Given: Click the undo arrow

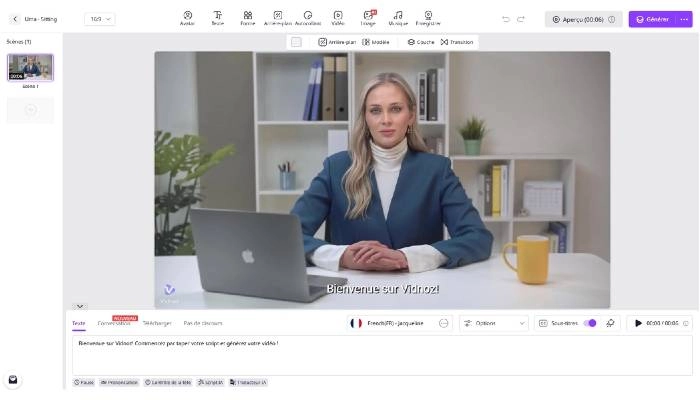Looking at the screenshot, I should click(506, 19).
